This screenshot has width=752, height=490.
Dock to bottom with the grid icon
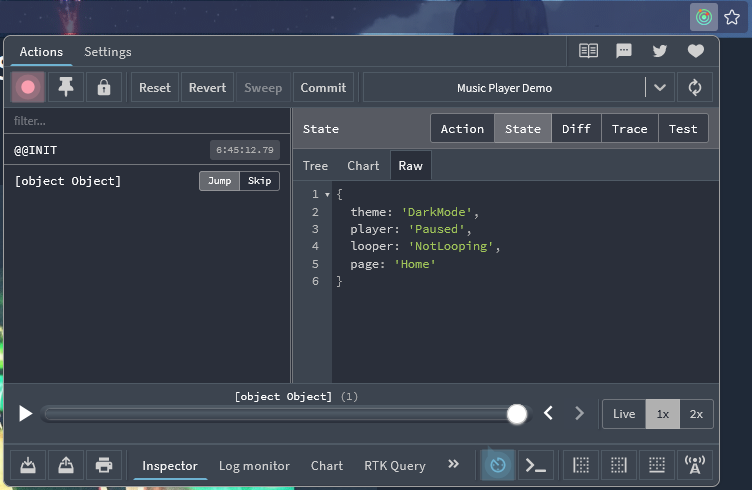tap(657, 465)
